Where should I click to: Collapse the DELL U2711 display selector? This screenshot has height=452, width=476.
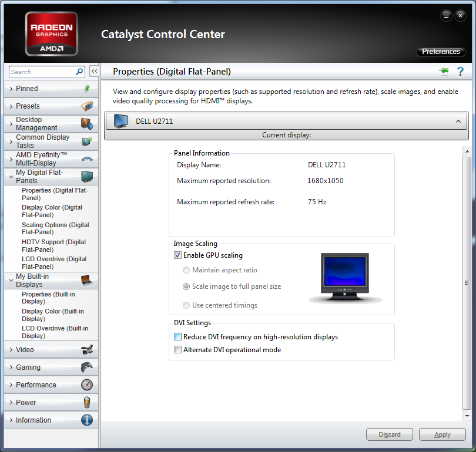coord(458,122)
